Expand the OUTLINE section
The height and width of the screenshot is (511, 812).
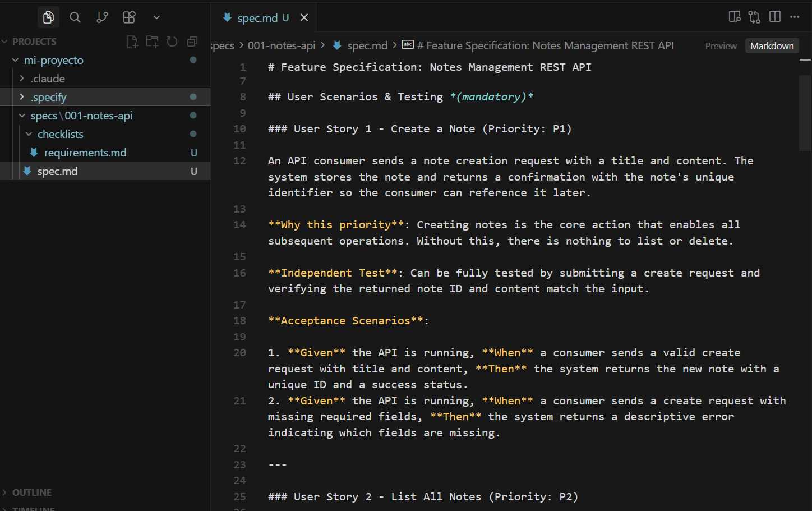31,492
